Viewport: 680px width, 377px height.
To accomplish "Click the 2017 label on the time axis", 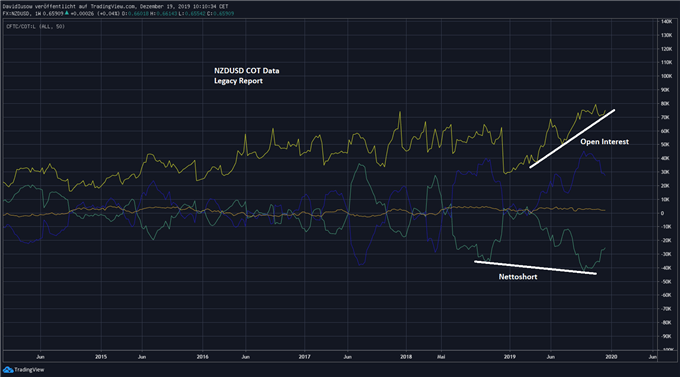I will pyautogui.click(x=304, y=357).
